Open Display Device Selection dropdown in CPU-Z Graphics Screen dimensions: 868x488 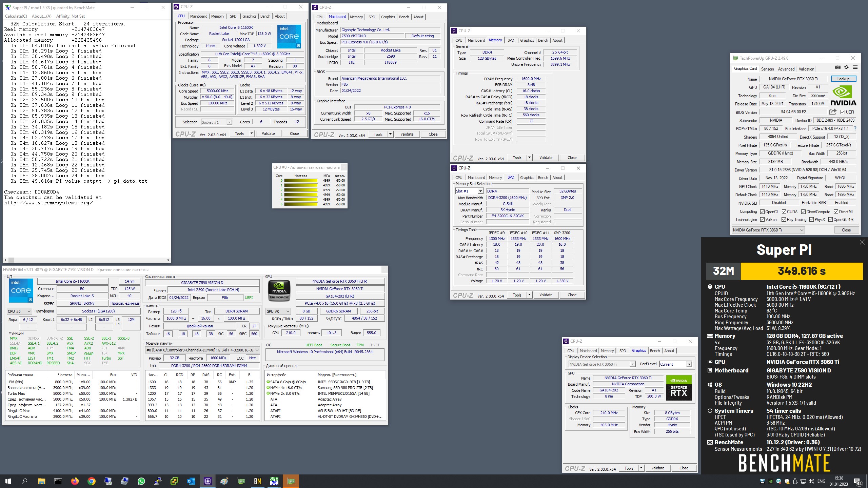(x=602, y=364)
